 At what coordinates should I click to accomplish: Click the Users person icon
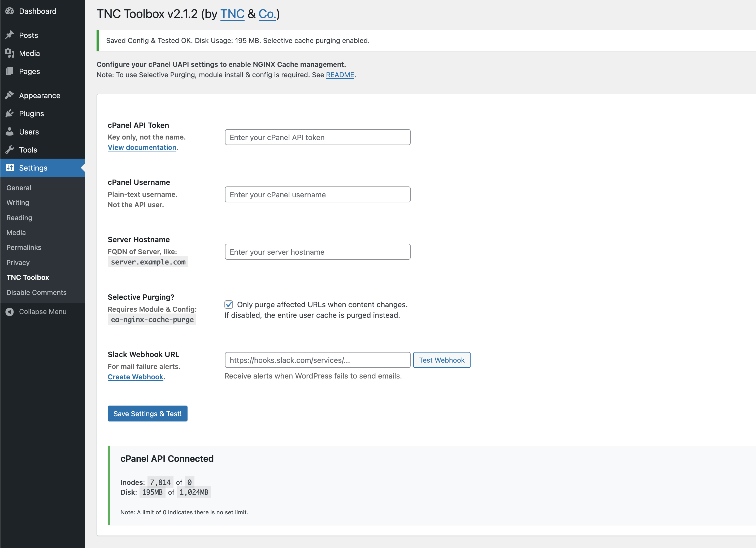[x=10, y=132]
